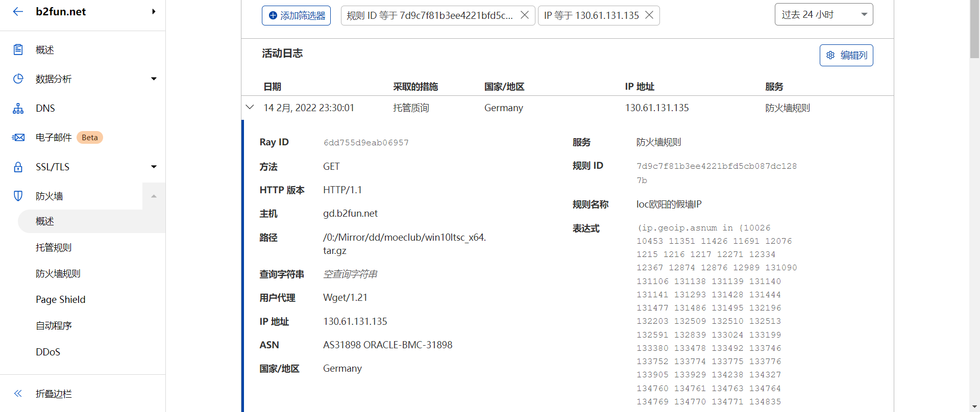This screenshot has width=980, height=412.
Task: Click the 采取的措施 column header
Action: (415, 87)
